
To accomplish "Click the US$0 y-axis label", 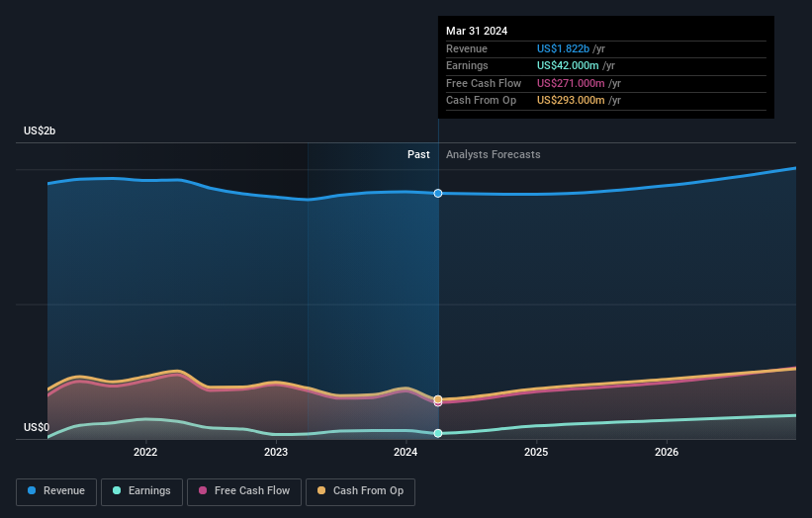I will coord(37,427).
